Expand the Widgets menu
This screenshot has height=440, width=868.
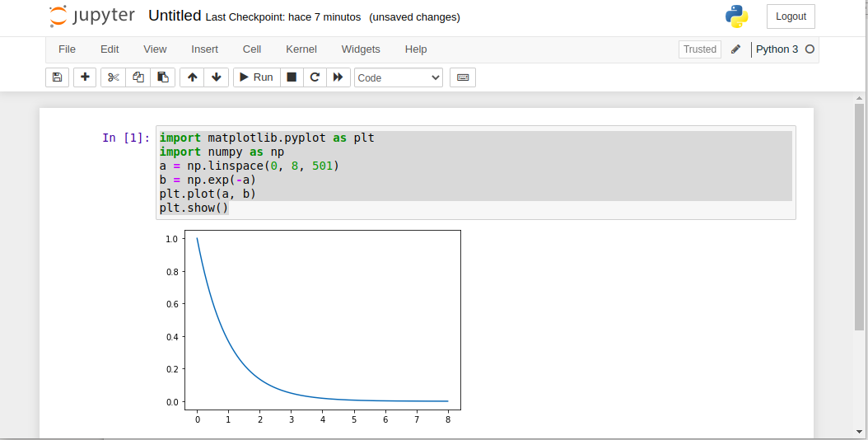pyautogui.click(x=361, y=49)
